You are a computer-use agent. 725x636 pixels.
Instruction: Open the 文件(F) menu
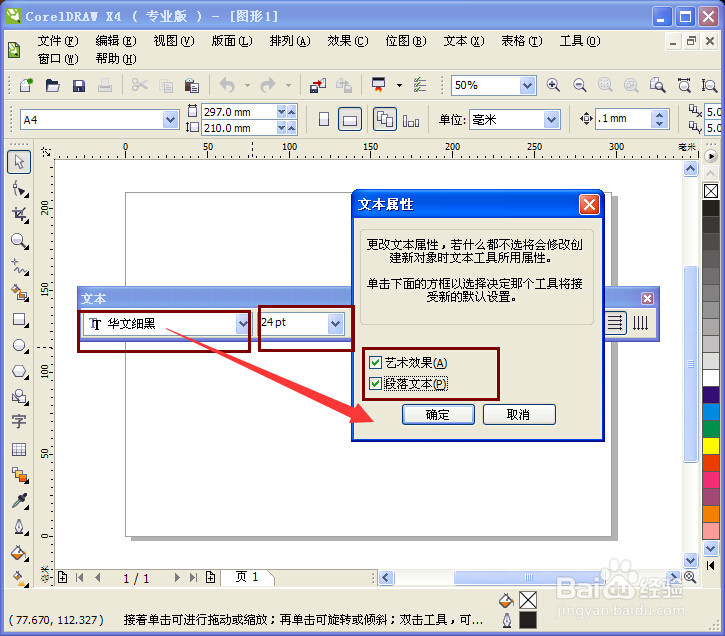point(58,41)
